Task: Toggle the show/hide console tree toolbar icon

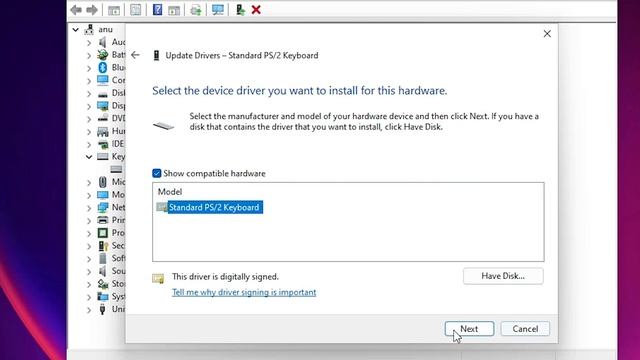Action: [x=114, y=10]
